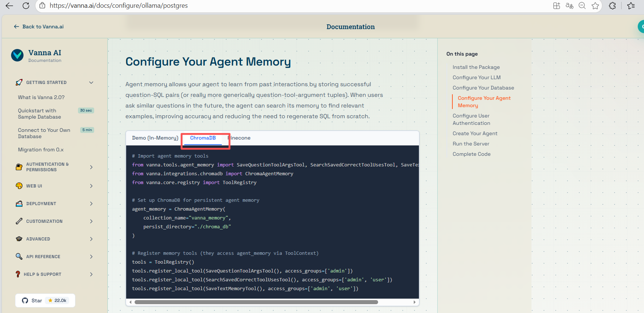Screen dimensions: 644x313
Task: Open browser extensions puzzle icon
Action: (x=612, y=6)
